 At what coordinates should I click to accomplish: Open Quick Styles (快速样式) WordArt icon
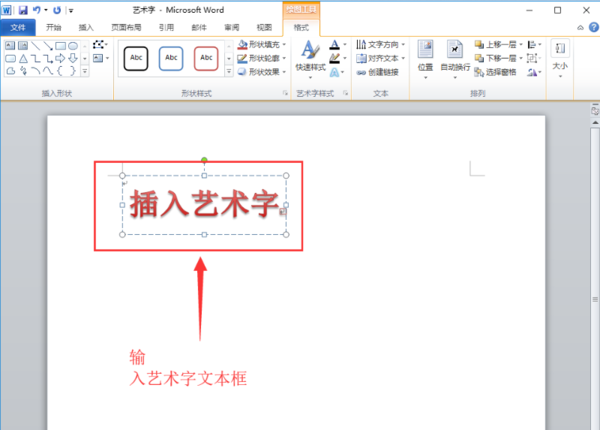[310, 59]
